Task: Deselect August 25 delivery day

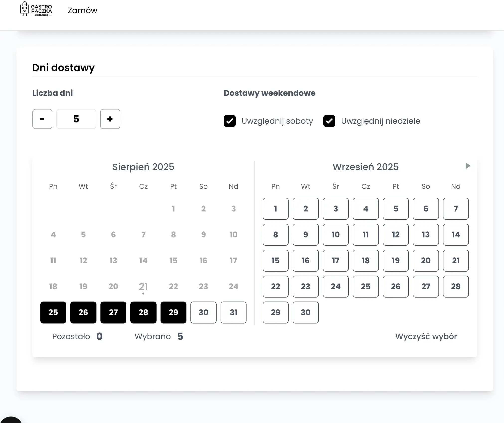Action: tap(53, 312)
